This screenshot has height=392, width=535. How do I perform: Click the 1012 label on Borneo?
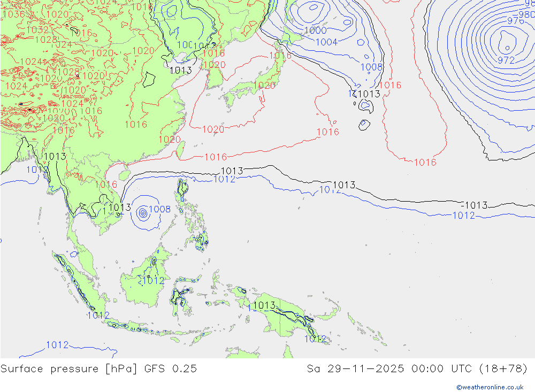pos(153,280)
